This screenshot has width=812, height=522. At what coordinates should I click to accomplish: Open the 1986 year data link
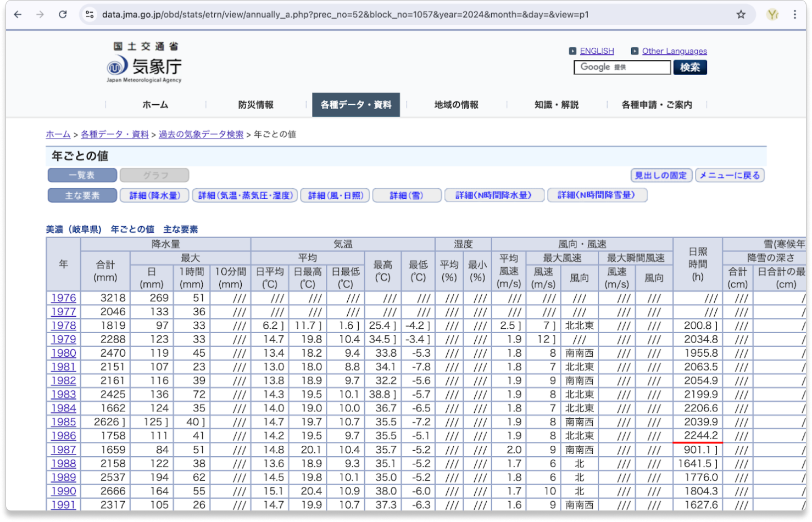pyautogui.click(x=64, y=436)
